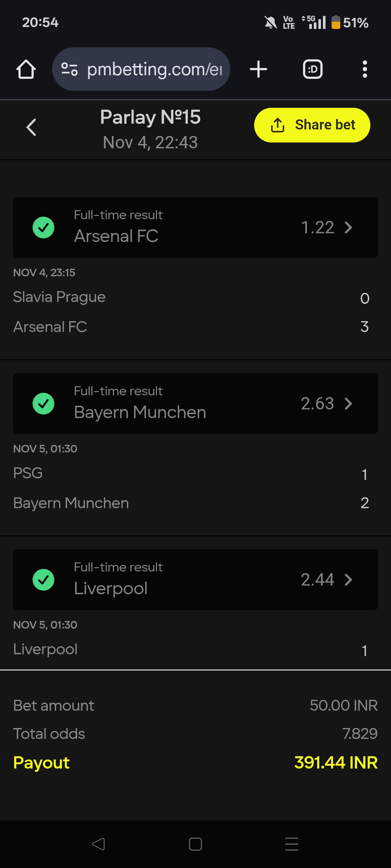Tap the pmbetting.com address bar
The image size is (391, 868).
tap(154, 69)
